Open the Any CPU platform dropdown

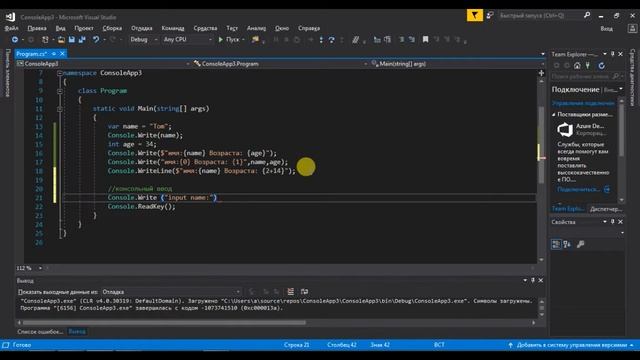[x=188, y=40]
